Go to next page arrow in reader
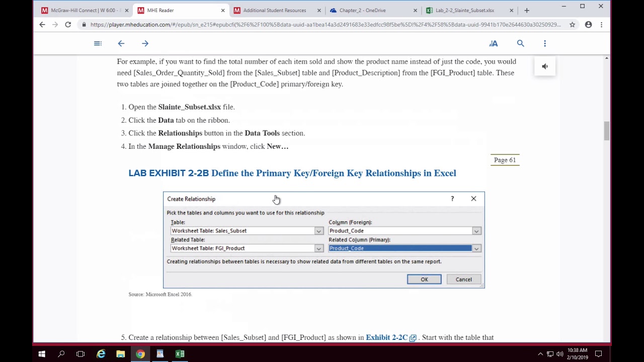 pyautogui.click(x=145, y=43)
